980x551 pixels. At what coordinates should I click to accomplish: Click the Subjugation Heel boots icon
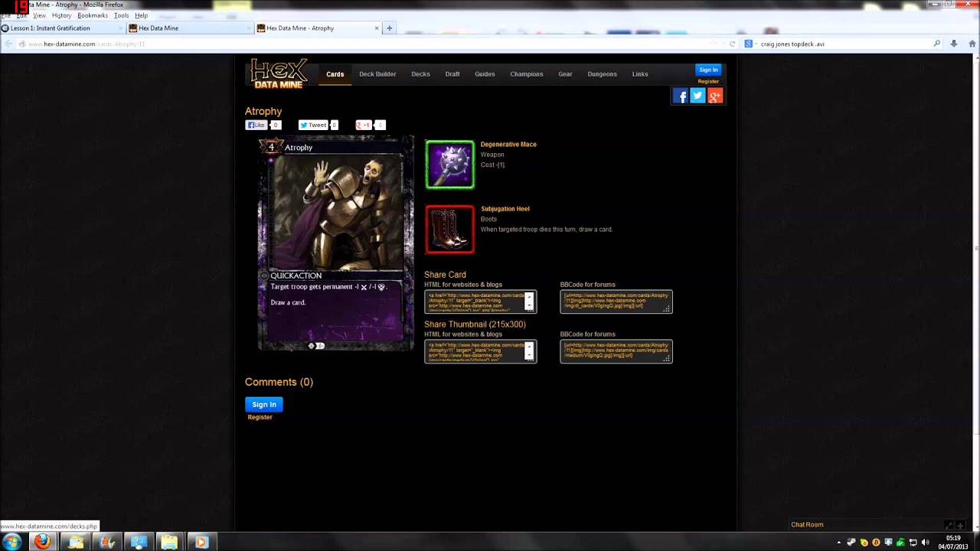[x=449, y=229]
